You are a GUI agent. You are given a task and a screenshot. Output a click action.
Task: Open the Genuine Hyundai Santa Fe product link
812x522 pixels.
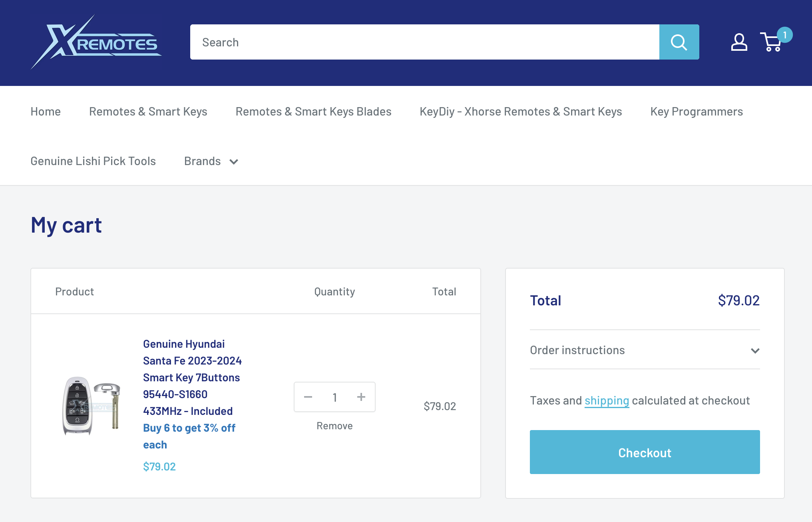point(192,377)
